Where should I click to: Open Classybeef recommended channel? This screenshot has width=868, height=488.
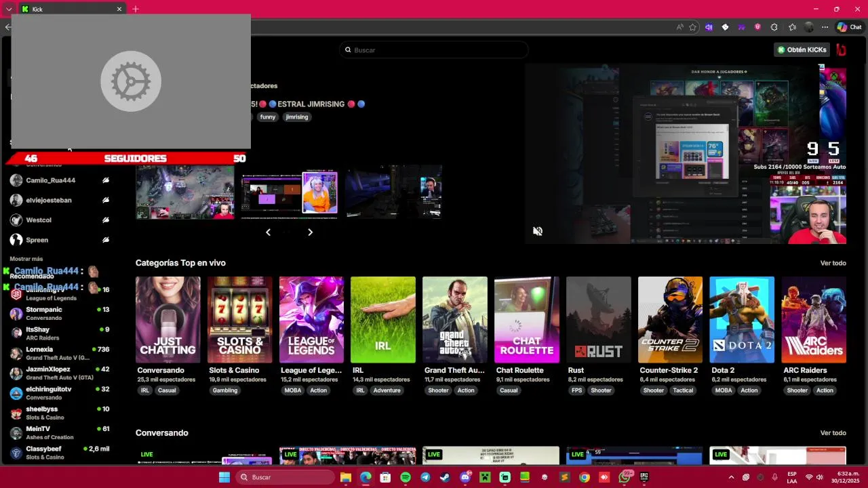tap(60, 452)
